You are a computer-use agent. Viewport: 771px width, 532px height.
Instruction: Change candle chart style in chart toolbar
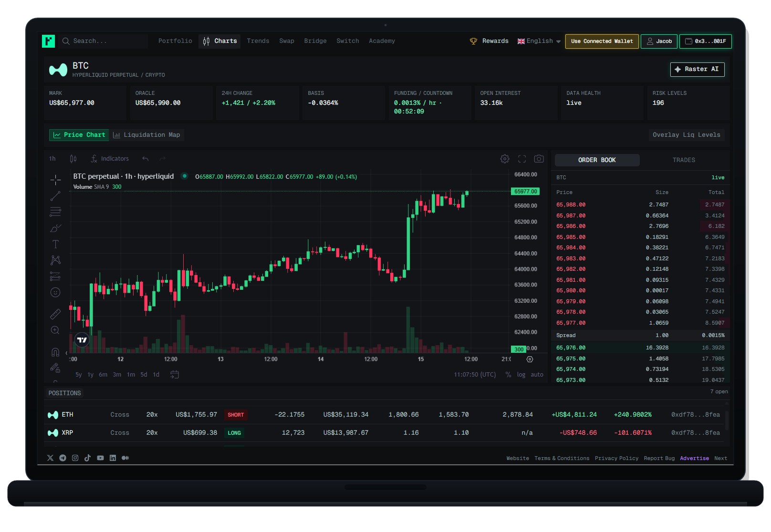[x=73, y=159]
